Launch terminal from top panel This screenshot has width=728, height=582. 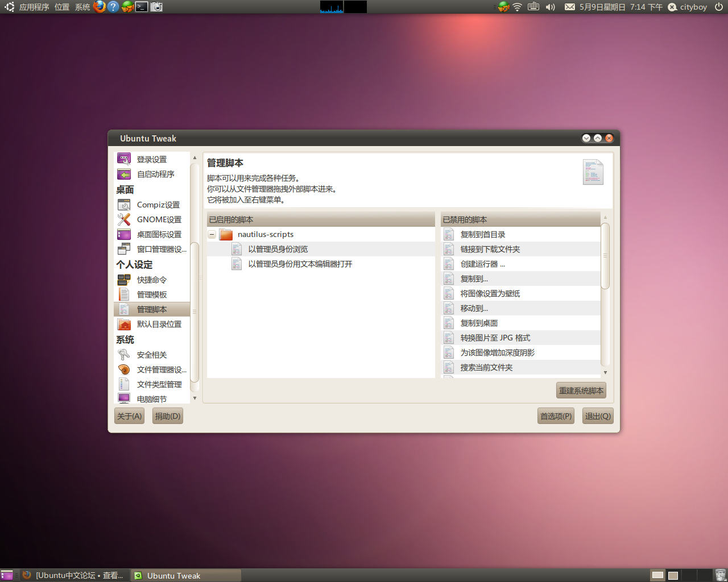tap(141, 7)
